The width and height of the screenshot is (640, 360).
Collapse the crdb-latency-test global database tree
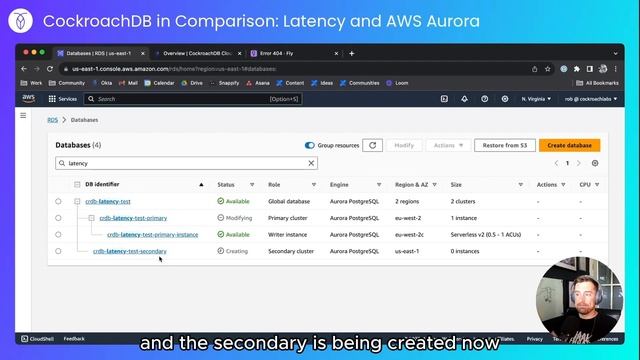pos(77,201)
